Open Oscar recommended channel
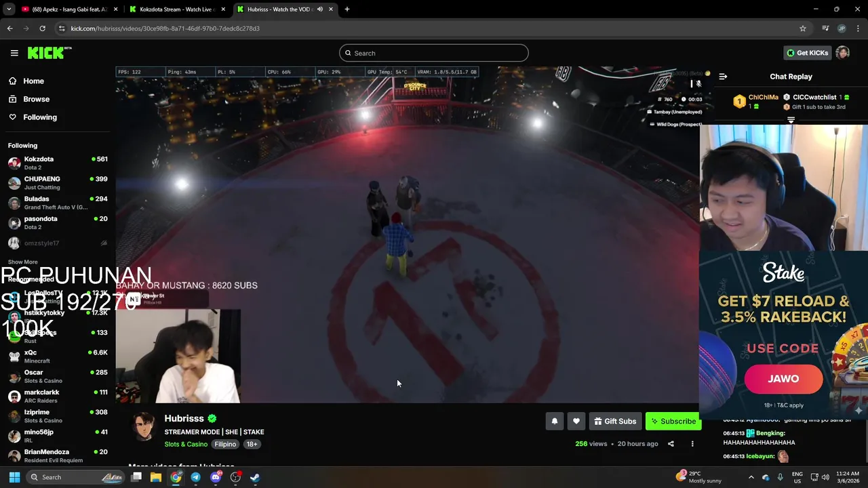 point(57,376)
